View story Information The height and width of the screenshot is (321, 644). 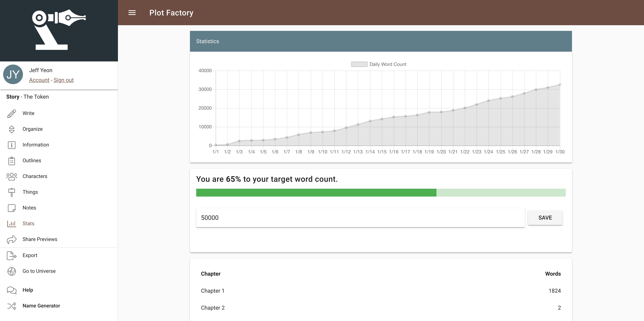click(36, 145)
